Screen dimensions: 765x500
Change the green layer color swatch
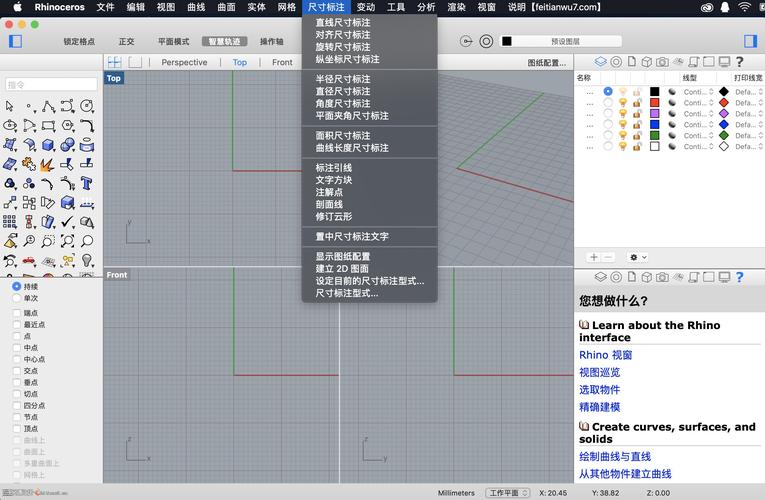(x=655, y=135)
